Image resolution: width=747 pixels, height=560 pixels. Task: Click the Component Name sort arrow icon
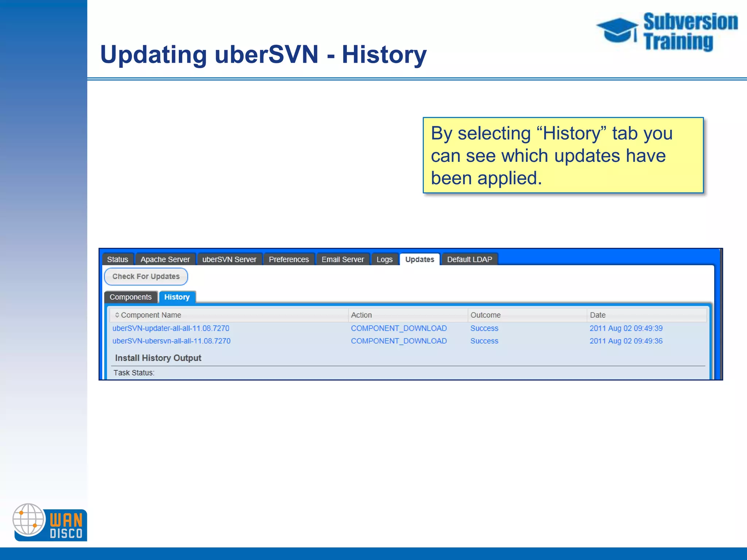(117, 315)
